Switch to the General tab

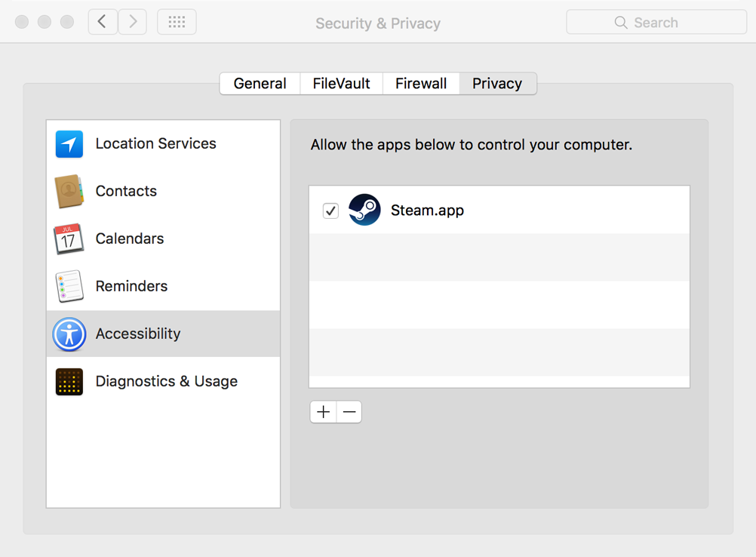coord(260,84)
